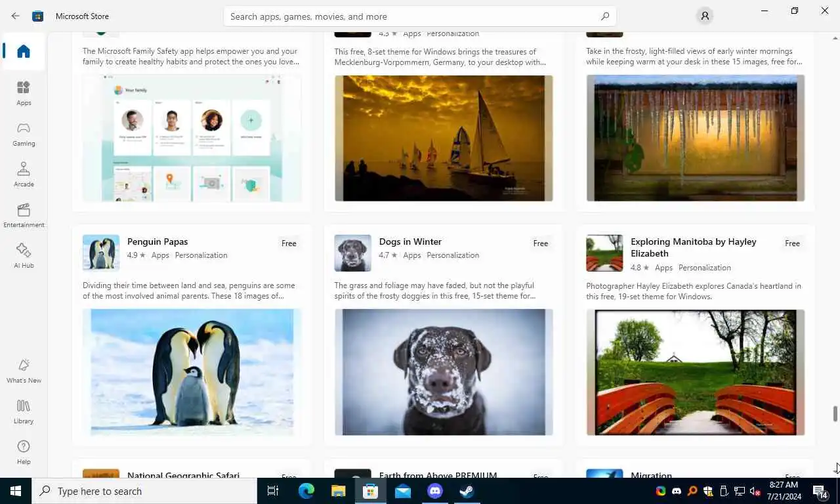840x504 pixels.
Task: Open the penguin family preview image
Action: (x=192, y=372)
